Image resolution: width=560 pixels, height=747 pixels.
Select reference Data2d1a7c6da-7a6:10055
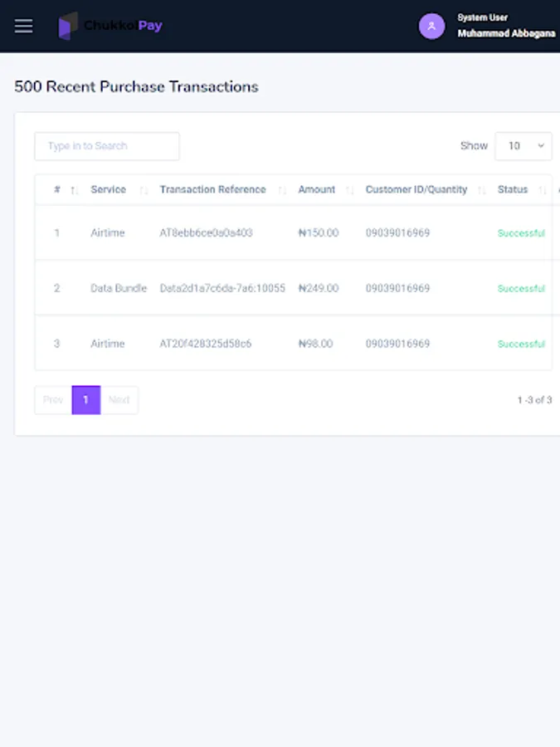222,288
